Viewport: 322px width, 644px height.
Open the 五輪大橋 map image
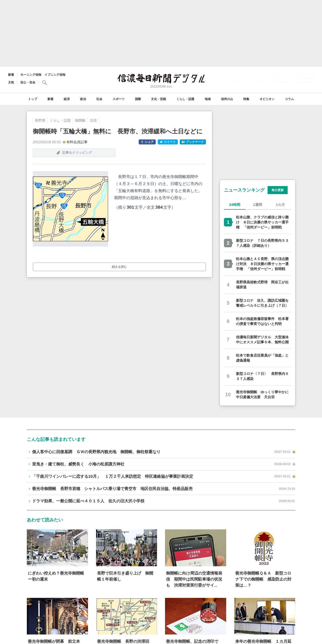point(70,209)
